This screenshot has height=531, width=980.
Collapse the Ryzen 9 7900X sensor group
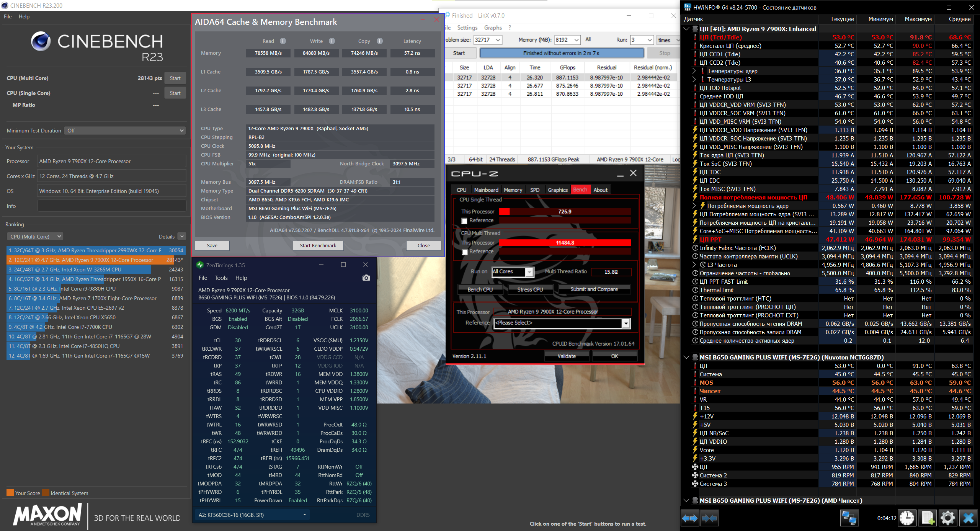(x=686, y=29)
